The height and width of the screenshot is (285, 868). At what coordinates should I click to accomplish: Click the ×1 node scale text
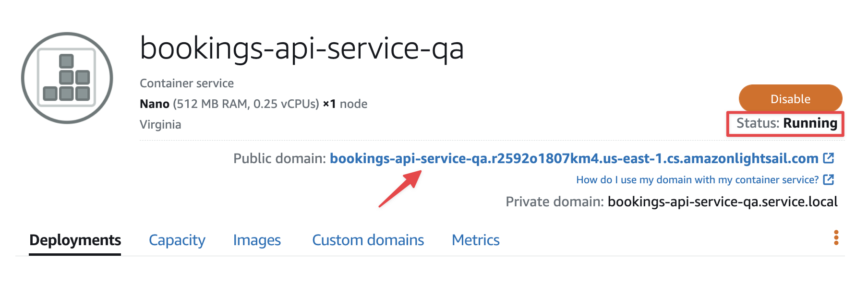345,104
